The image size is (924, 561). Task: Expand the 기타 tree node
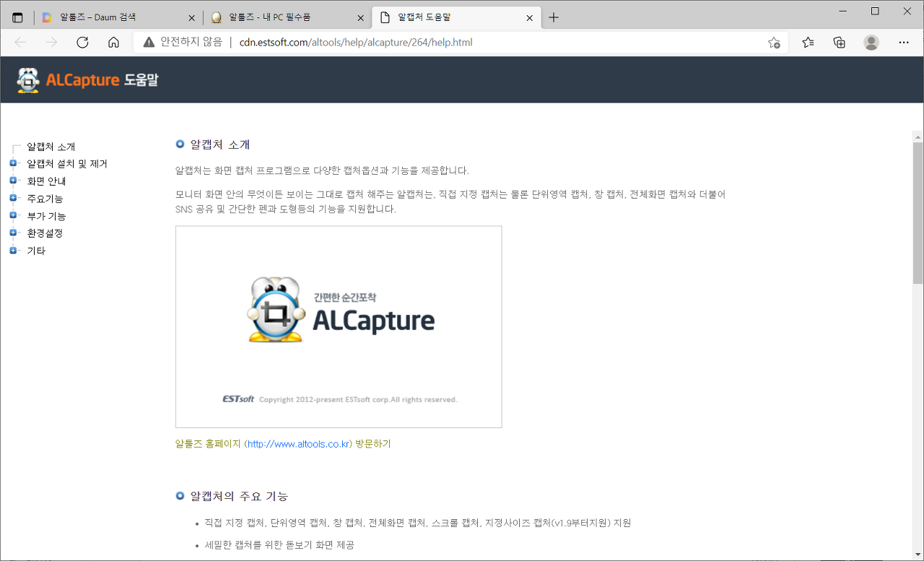[x=13, y=251]
